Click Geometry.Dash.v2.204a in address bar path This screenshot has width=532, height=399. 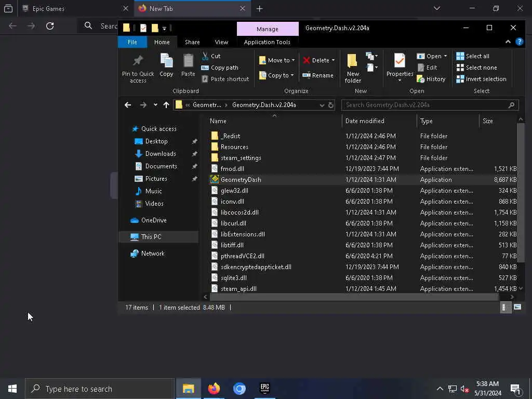tap(264, 105)
